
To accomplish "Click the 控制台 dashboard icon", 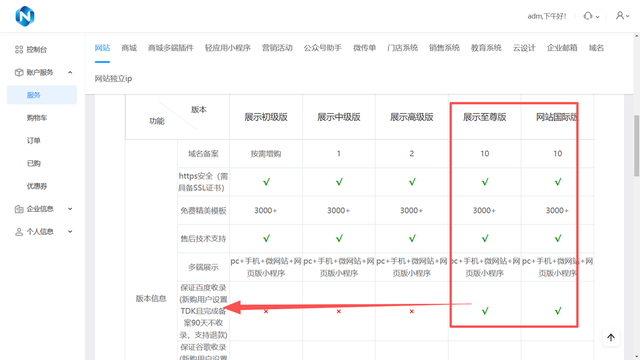I will [19, 49].
